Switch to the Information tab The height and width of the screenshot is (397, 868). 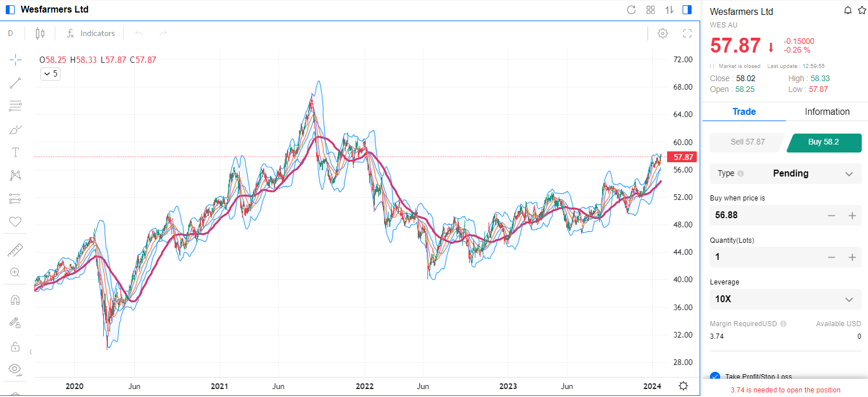(827, 111)
